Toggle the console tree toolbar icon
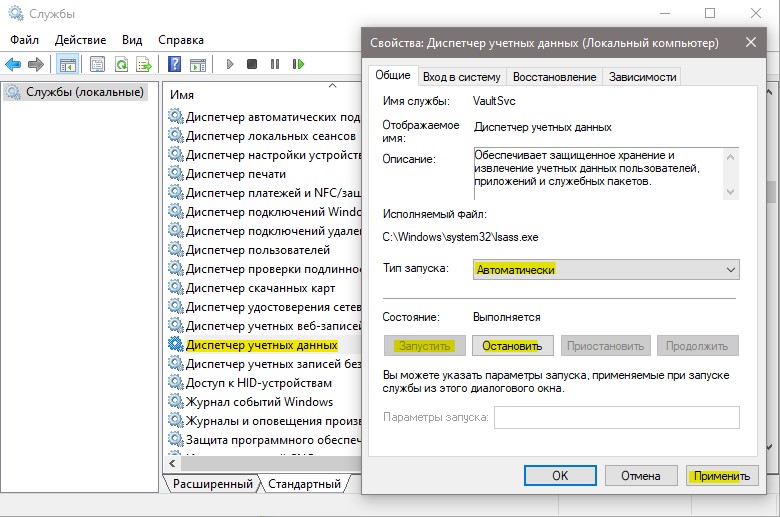The image size is (780, 517). tap(67, 64)
